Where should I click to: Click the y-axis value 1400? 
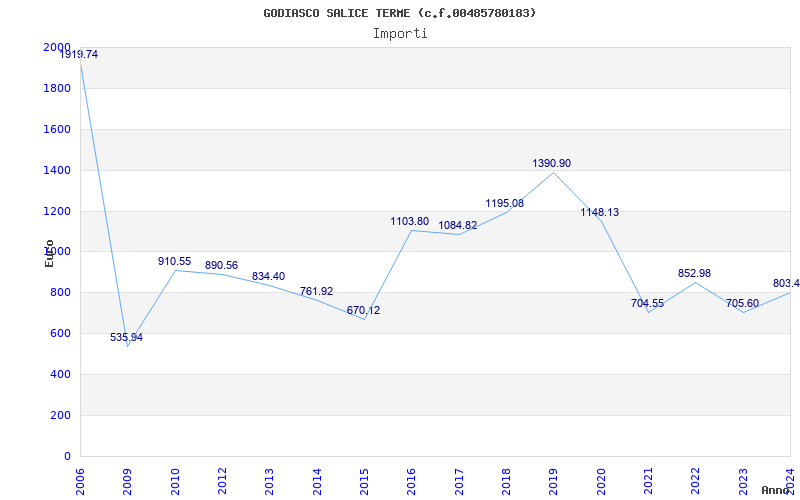[57, 170]
